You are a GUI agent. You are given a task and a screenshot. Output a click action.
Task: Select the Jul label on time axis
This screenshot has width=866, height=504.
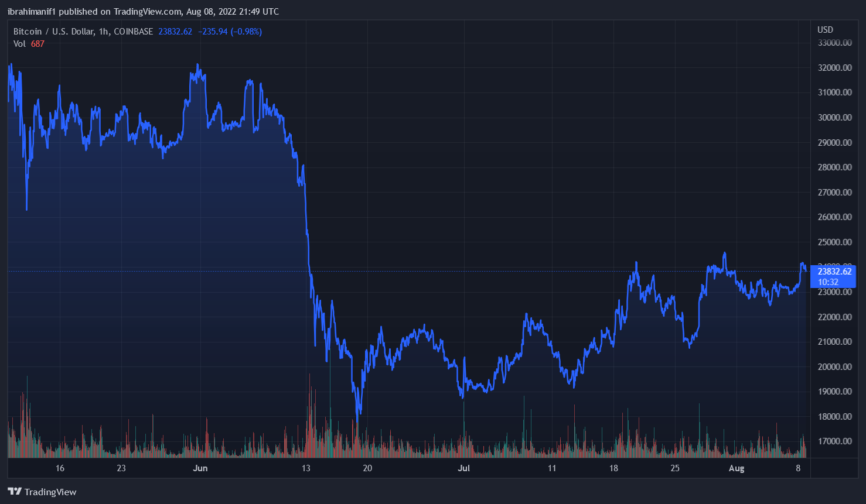tap(463, 468)
